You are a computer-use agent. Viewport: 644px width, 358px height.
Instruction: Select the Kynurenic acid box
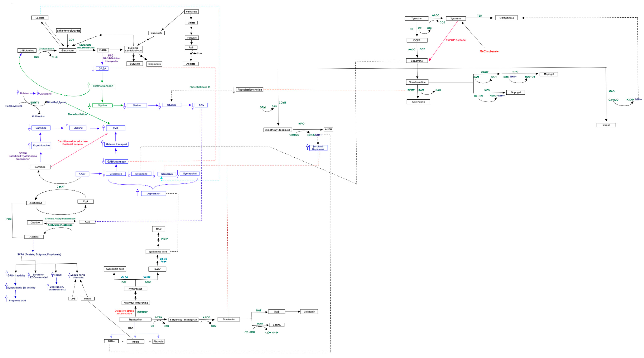(115, 269)
